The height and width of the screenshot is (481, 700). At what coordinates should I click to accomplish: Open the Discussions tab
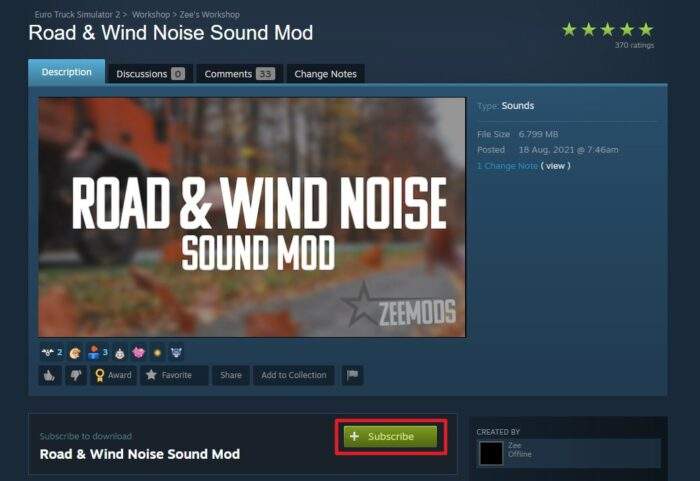click(x=150, y=74)
